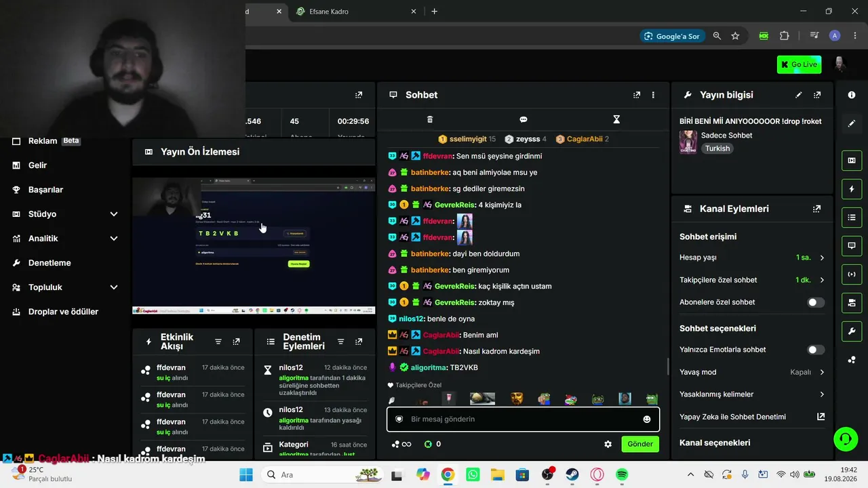Open the Chrome profile avatar
868x488 pixels.
click(835, 36)
